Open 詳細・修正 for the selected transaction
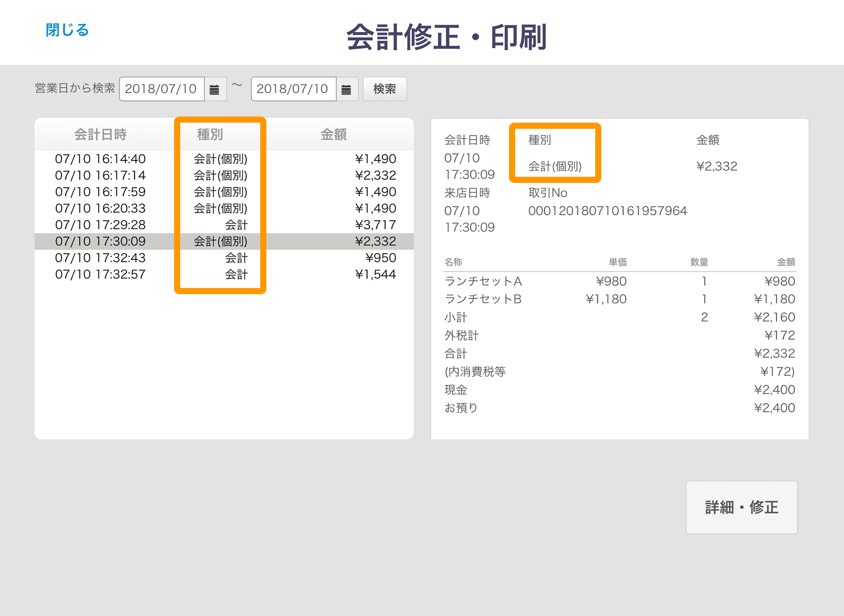 [x=742, y=507]
